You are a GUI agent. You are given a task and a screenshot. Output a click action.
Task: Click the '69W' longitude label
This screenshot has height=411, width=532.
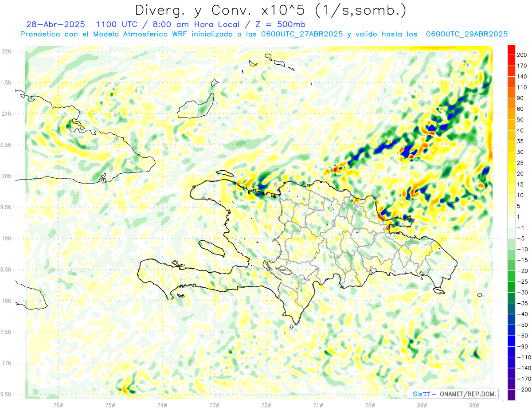tap(422, 405)
